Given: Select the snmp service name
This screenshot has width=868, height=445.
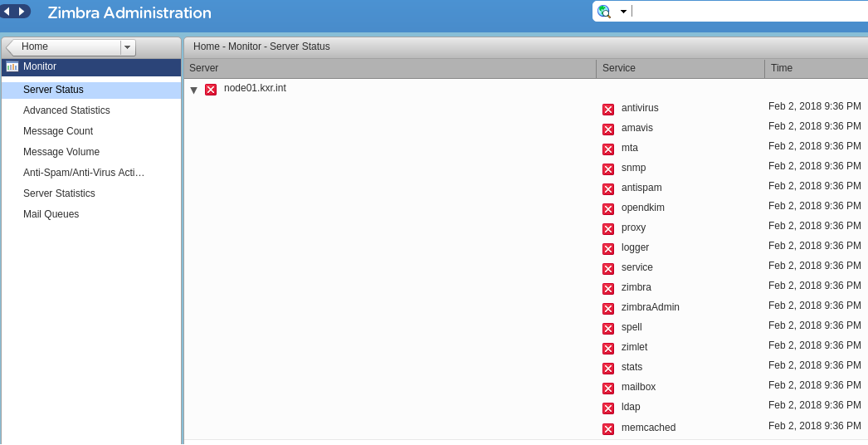Looking at the screenshot, I should 633,168.
